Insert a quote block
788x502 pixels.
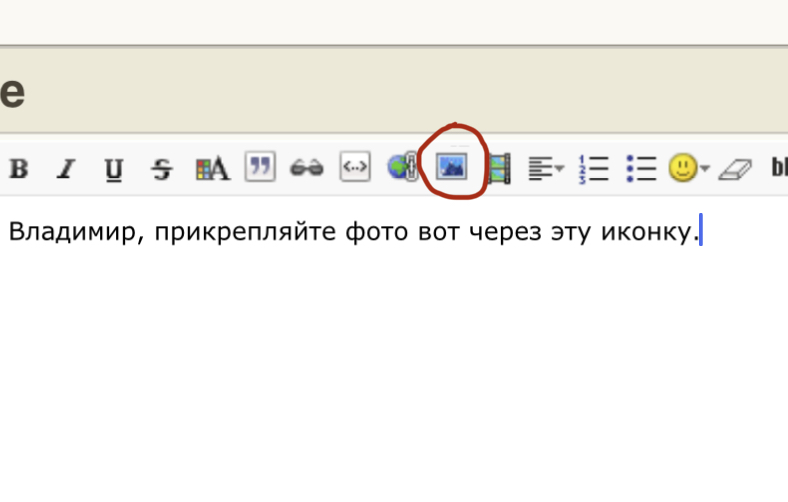(x=260, y=167)
